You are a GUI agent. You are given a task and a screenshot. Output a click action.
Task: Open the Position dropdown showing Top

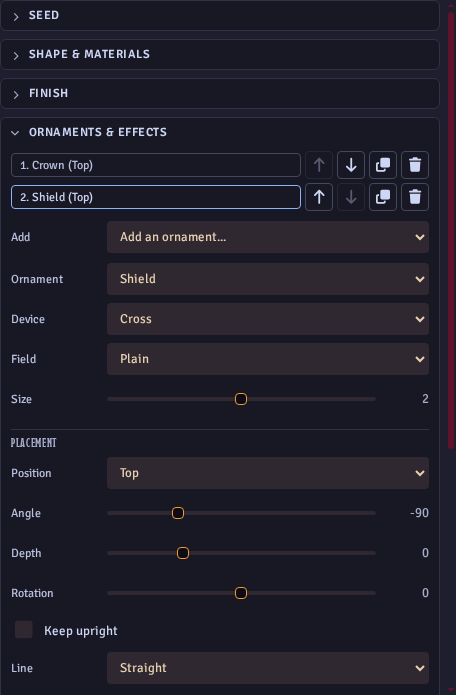[x=268, y=473]
